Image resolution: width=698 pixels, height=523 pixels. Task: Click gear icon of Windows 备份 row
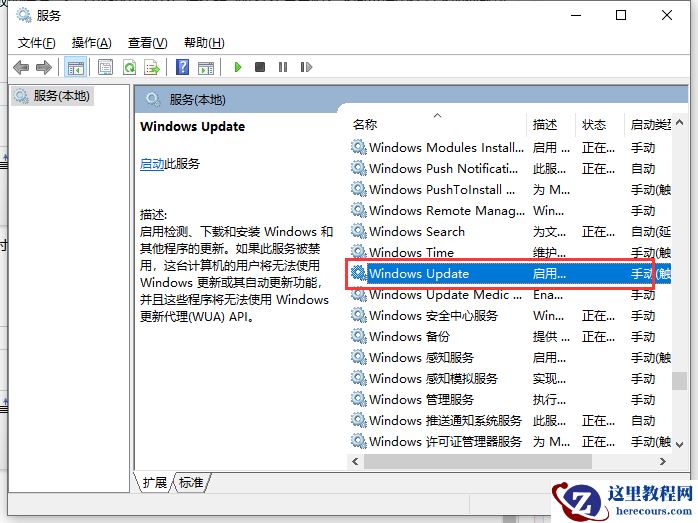tap(358, 336)
